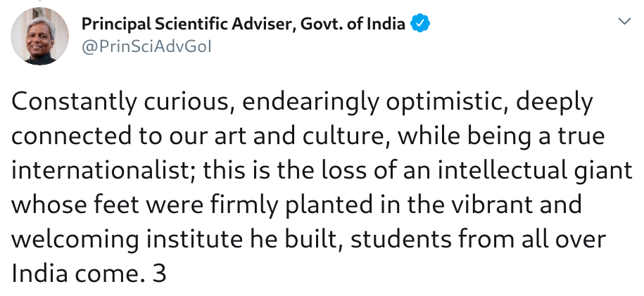
Task: Click the word "vibrant" in tweet
Action: pos(493,205)
